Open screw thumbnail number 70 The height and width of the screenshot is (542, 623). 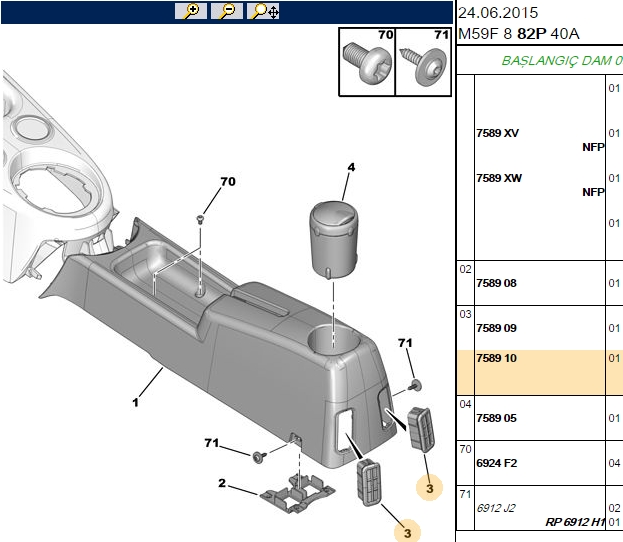[367, 62]
